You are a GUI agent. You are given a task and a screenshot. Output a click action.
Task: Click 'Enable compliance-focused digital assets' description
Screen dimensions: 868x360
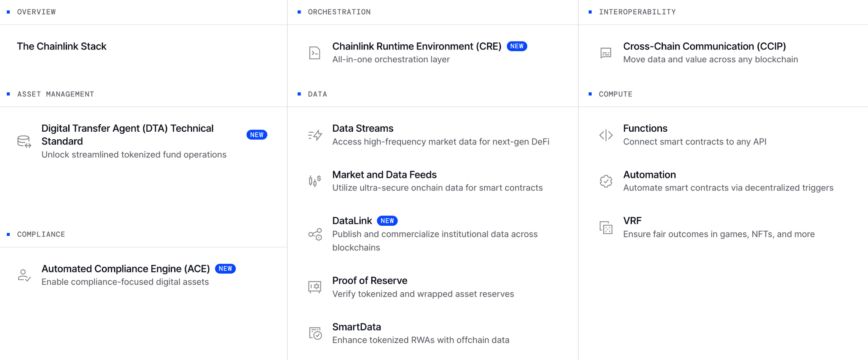(125, 282)
